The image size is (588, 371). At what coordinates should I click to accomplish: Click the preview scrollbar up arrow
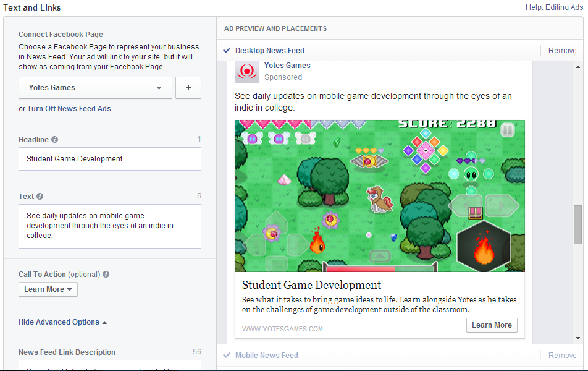pyautogui.click(x=577, y=67)
